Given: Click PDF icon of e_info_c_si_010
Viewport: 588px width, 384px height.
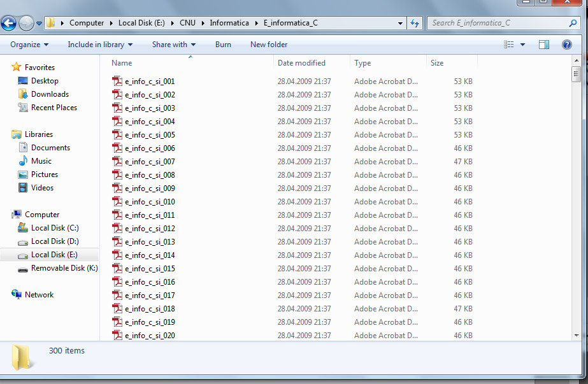Looking at the screenshot, I should [117, 202].
